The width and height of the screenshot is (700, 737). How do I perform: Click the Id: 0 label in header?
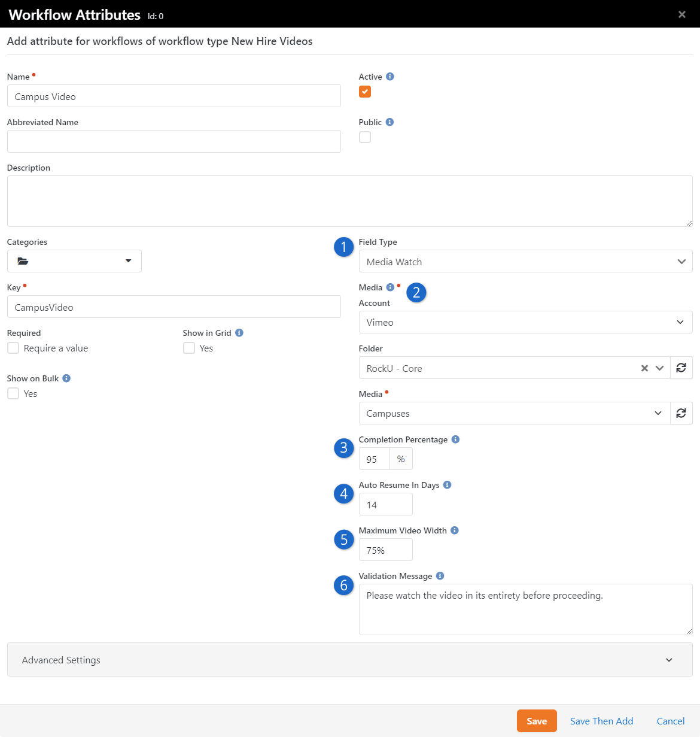coord(156,16)
